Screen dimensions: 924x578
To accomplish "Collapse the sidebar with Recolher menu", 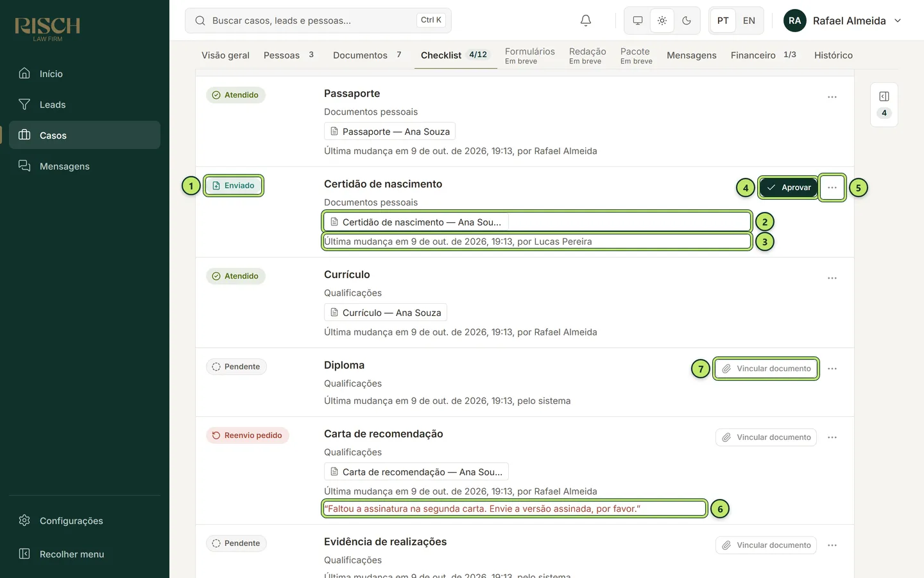I will click(85, 554).
